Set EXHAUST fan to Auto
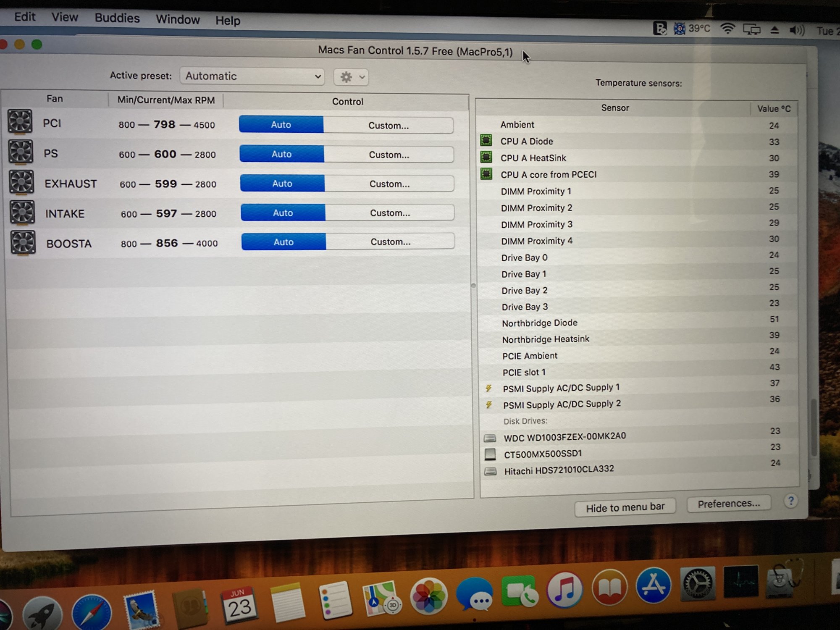The height and width of the screenshot is (630, 840). 282,183
